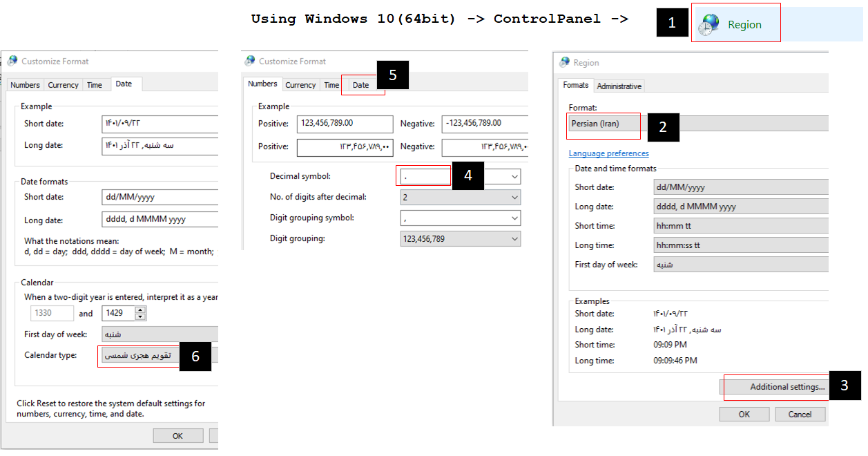Switch to Currency tab in leftmost dialog
Screen dimensions: 868x456
(x=63, y=85)
